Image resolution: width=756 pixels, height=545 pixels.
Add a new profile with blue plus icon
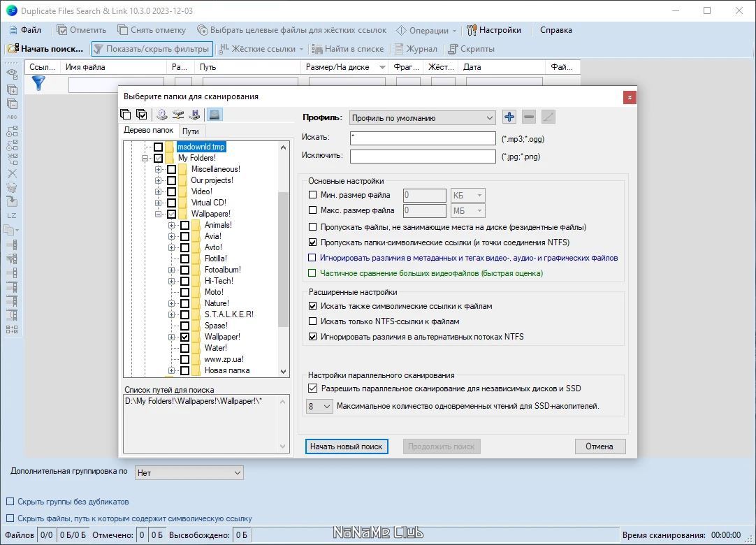(509, 117)
